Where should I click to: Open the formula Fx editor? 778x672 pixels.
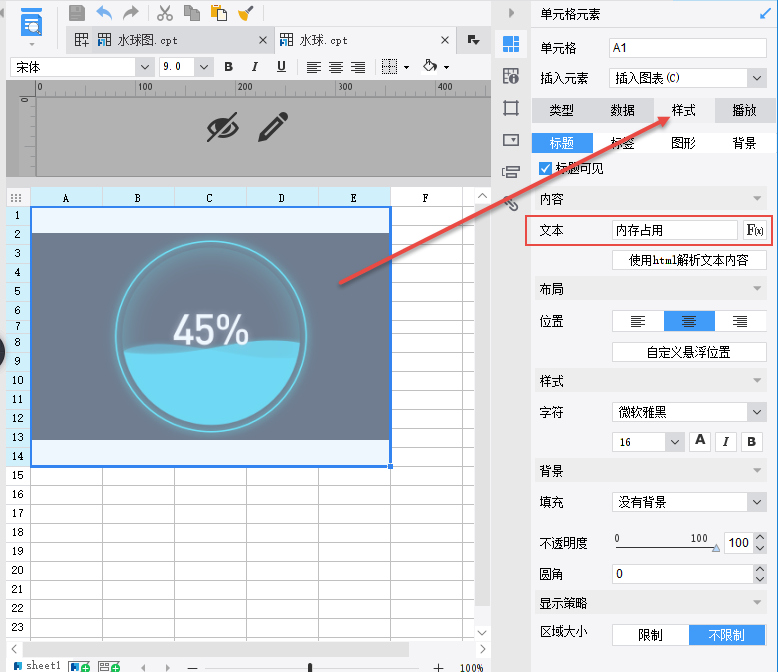pyautogui.click(x=755, y=230)
